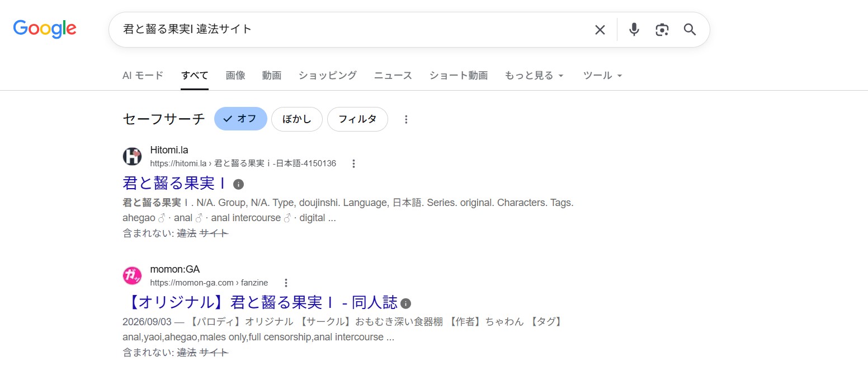The width and height of the screenshot is (868, 365).
Task: Expand the もっと見る dropdown
Action: pyautogui.click(x=534, y=76)
